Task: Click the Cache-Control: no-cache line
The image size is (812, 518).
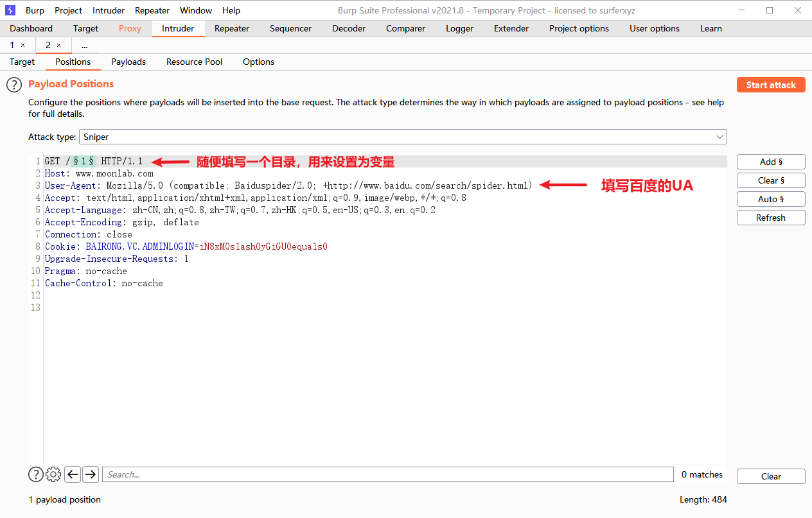Action: click(x=104, y=283)
